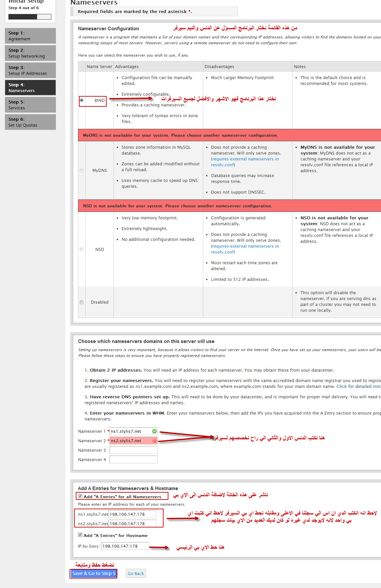Focus the Nameserver 2 input field
381x588 pixels.
(x=134, y=441)
